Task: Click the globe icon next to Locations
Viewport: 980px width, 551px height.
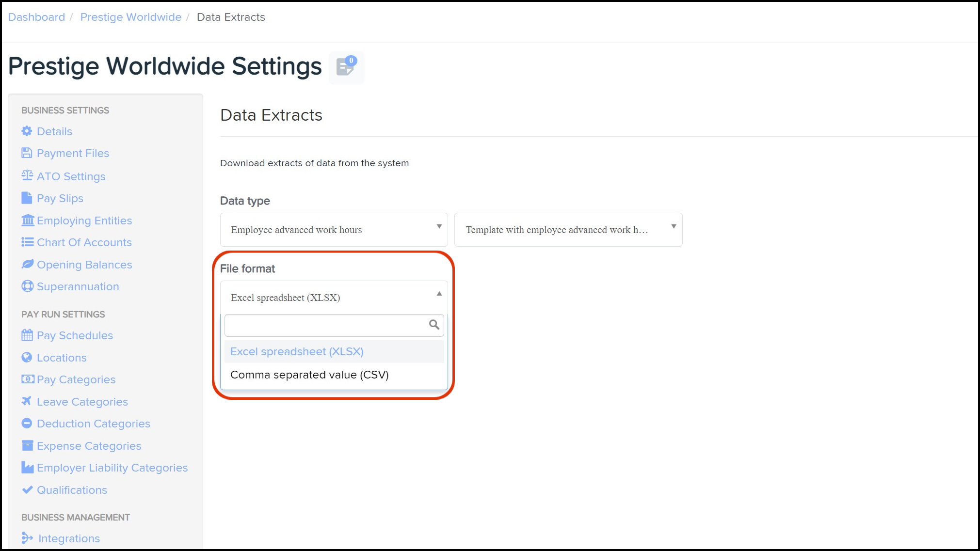Action: tap(27, 358)
